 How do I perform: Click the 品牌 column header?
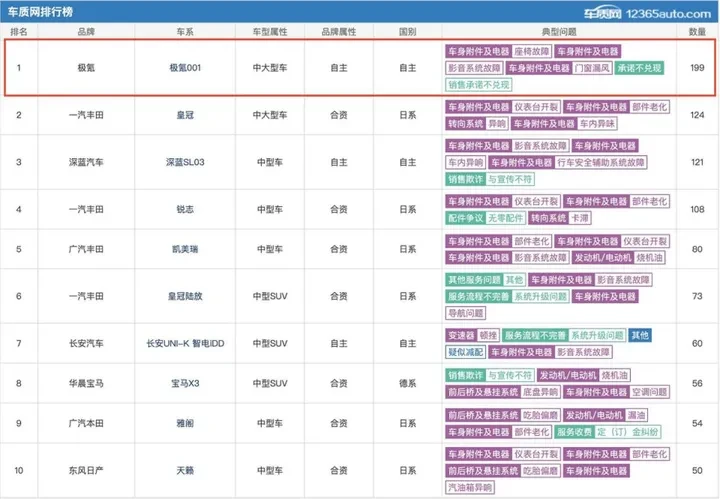tap(86, 32)
